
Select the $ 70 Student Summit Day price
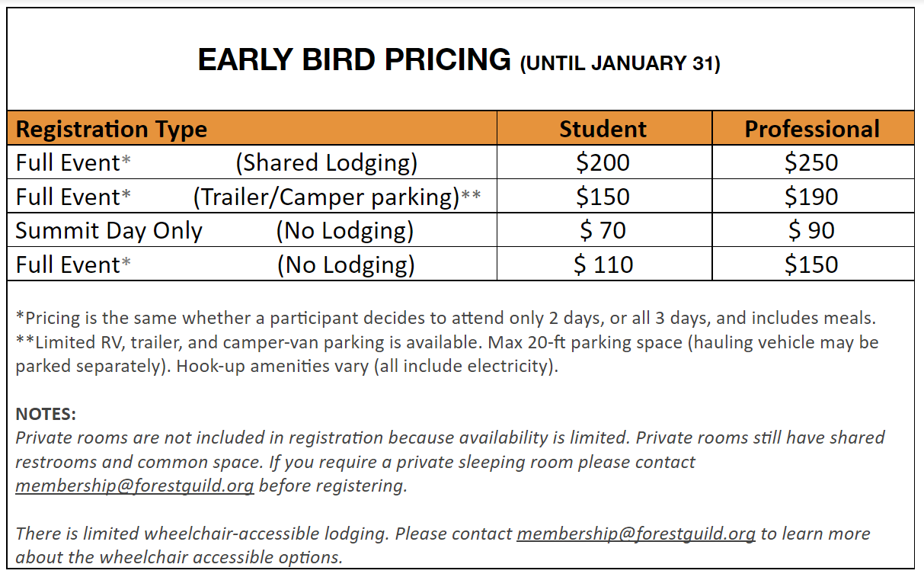click(603, 230)
